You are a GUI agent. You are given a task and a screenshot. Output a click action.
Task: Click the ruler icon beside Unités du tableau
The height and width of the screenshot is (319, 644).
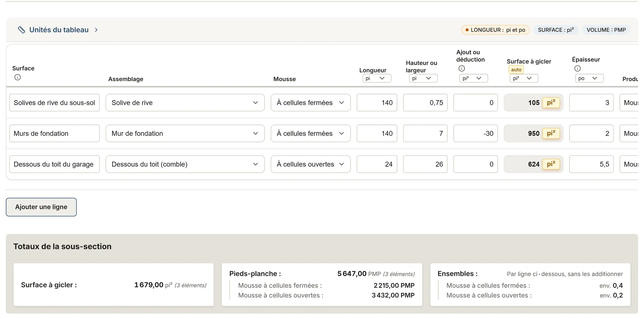pos(21,30)
